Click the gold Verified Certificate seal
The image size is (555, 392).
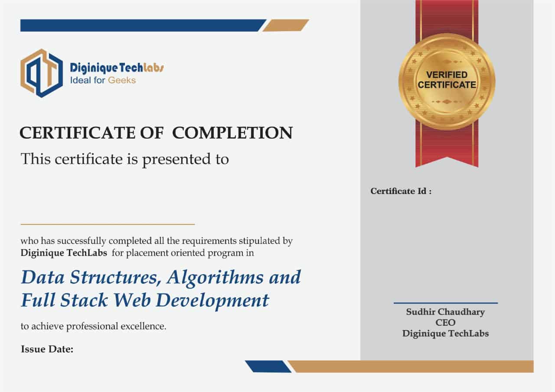447,81
